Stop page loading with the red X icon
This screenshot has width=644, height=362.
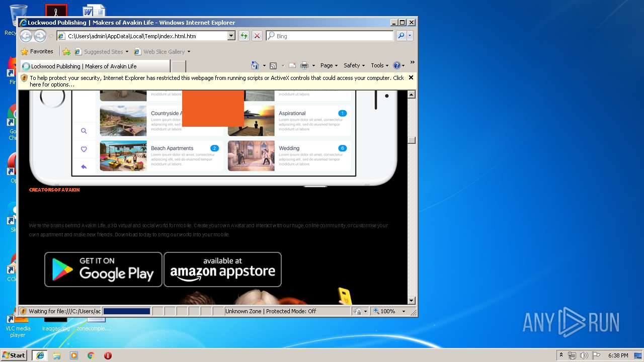click(x=257, y=36)
